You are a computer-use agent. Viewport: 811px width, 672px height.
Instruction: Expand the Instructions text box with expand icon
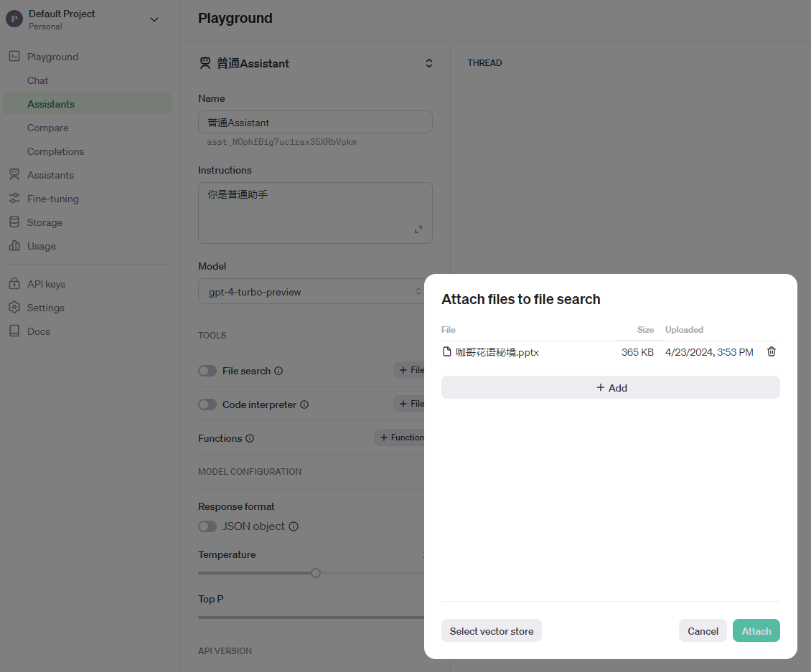(x=418, y=229)
